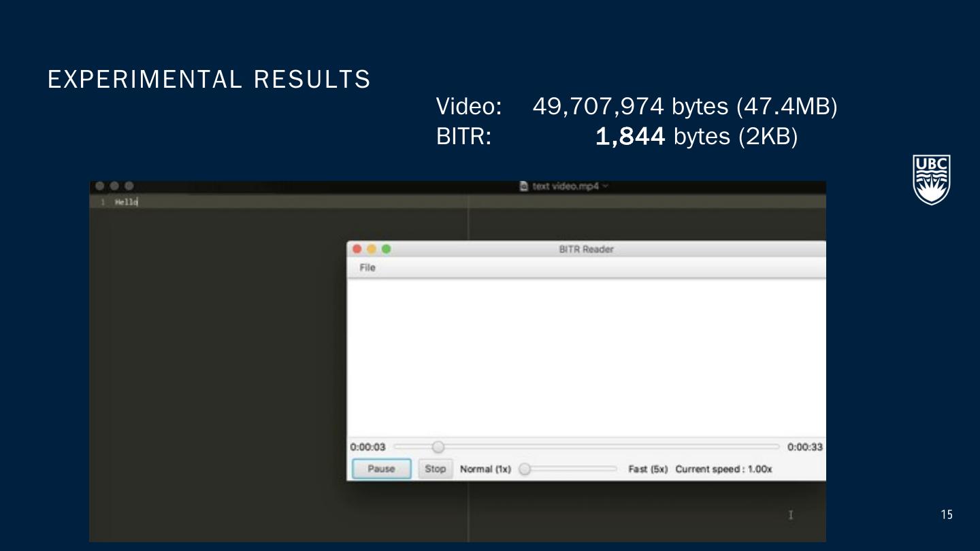Click the Current speed : 1.00x readout
This screenshot has height=551, width=980.
pos(723,469)
